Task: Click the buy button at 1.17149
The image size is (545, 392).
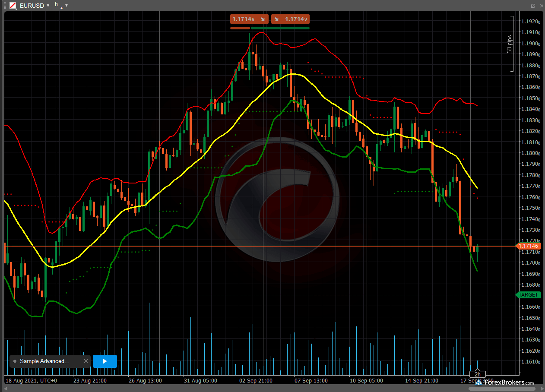Action: [x=291, y=19]
